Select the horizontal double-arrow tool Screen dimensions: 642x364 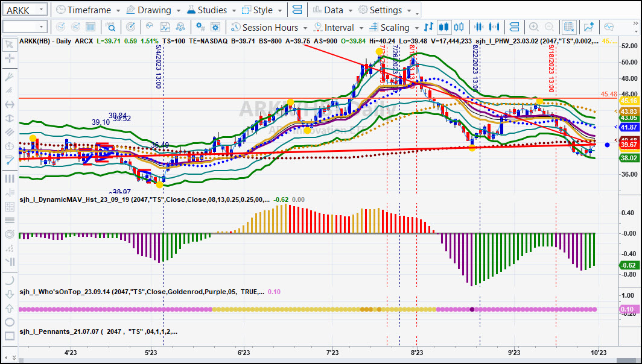[9, 104]
